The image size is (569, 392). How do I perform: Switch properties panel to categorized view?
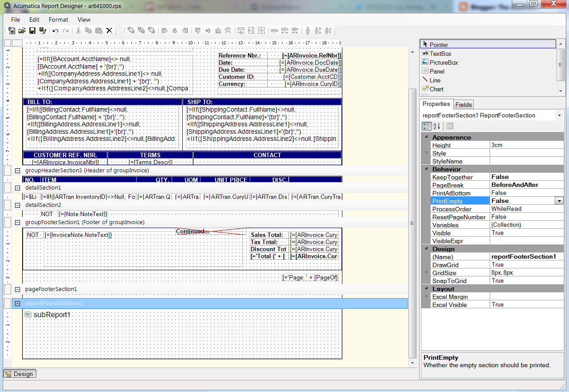click(426, 126)
